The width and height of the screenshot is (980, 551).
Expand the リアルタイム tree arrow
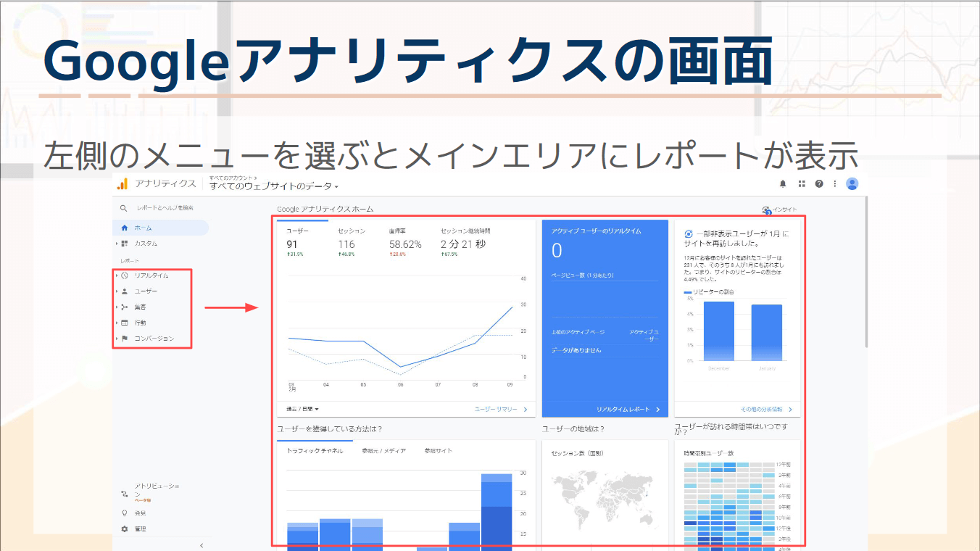pos(116,275)
